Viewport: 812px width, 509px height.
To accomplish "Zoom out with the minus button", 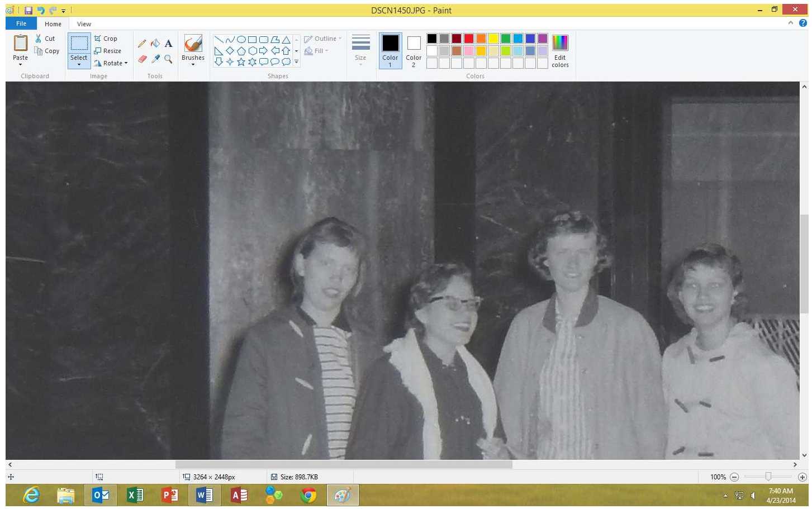I will [x=734, y=477].
